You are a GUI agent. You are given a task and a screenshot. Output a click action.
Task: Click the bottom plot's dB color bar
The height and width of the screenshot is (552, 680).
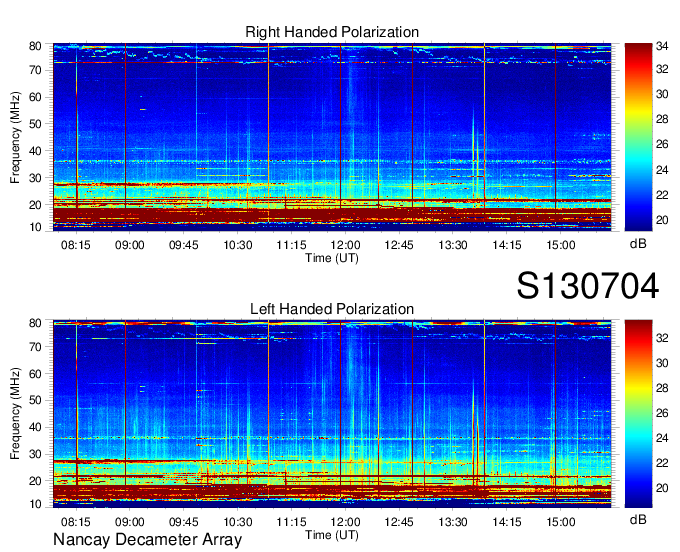pyautogui.click(x=638, y=414)
